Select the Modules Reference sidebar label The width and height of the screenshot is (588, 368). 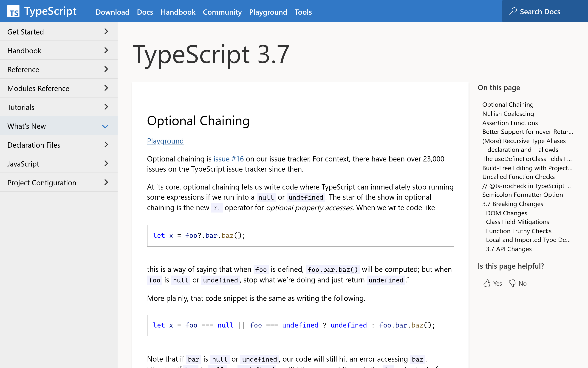[38, 88]
